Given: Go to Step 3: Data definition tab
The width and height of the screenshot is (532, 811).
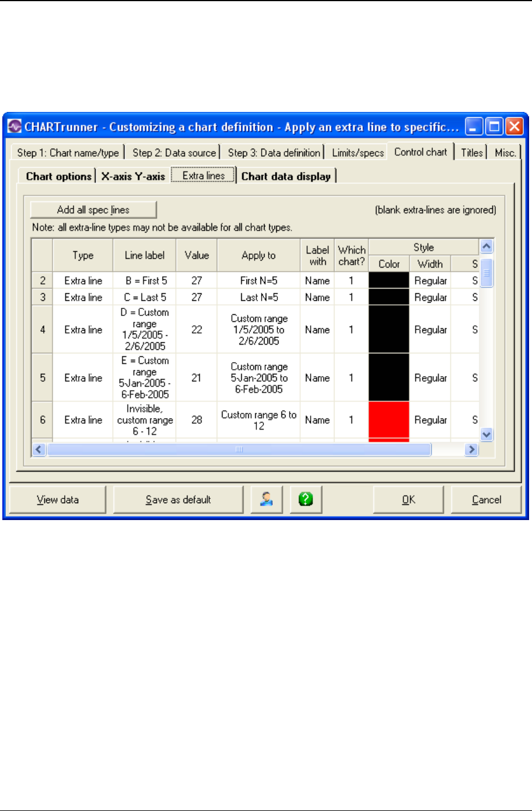Looking at the screenshot, I should coord(274,153).
